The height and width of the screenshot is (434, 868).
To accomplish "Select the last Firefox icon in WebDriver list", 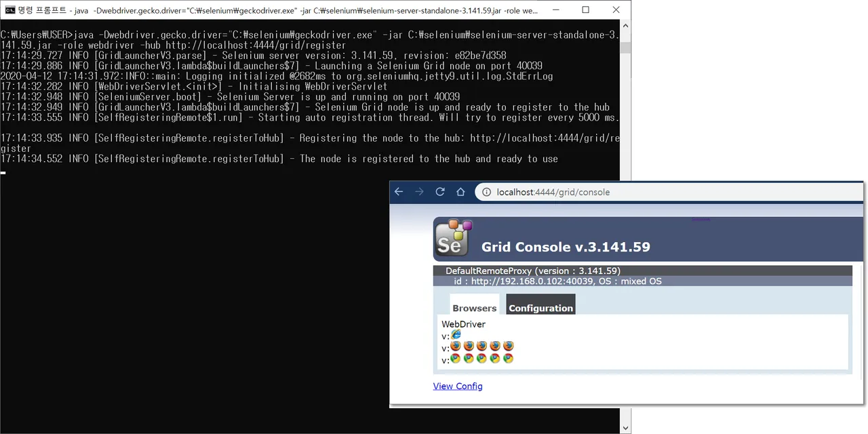I will click(509, 347).
